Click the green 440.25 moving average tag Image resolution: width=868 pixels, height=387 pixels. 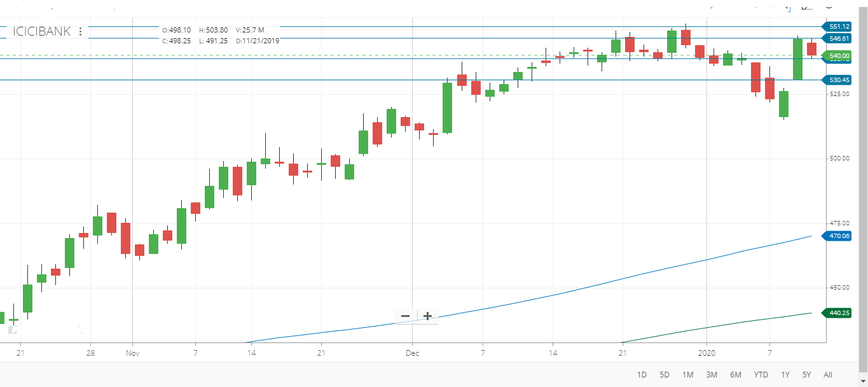(839, 313)
